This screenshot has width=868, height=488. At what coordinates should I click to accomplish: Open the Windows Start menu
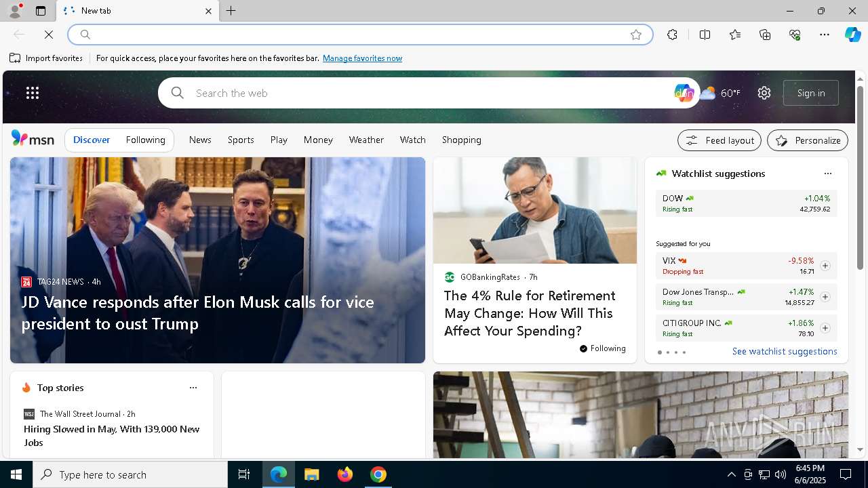(16, 474)
